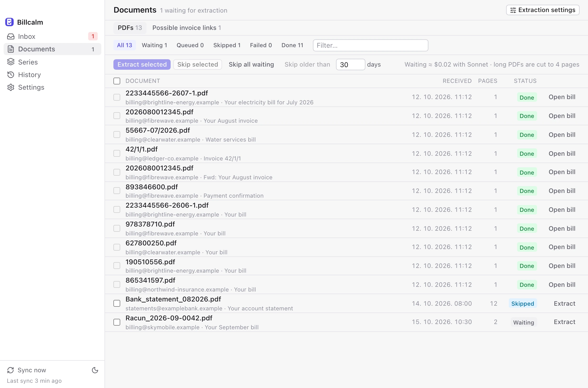Click Extract for Racun_2026-09-0042.pdf

pos(564,322)
